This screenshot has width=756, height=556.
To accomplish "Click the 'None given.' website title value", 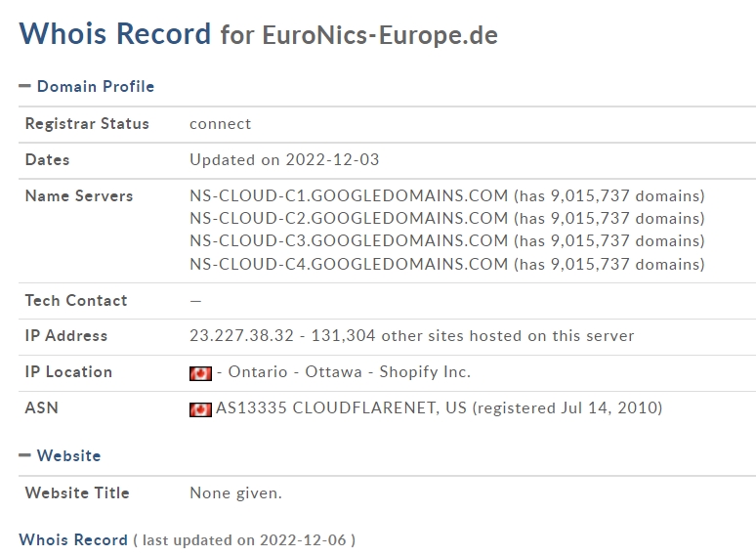I will click(235, 492).
